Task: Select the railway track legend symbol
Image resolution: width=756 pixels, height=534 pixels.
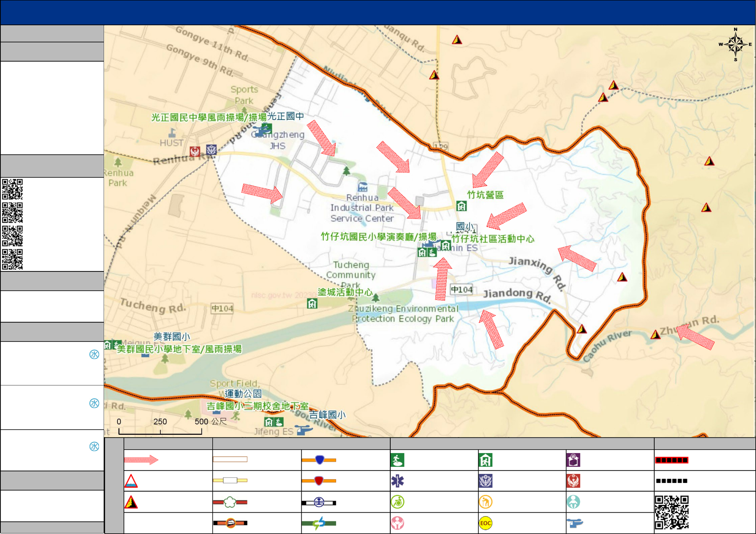Action: point(319,502)
